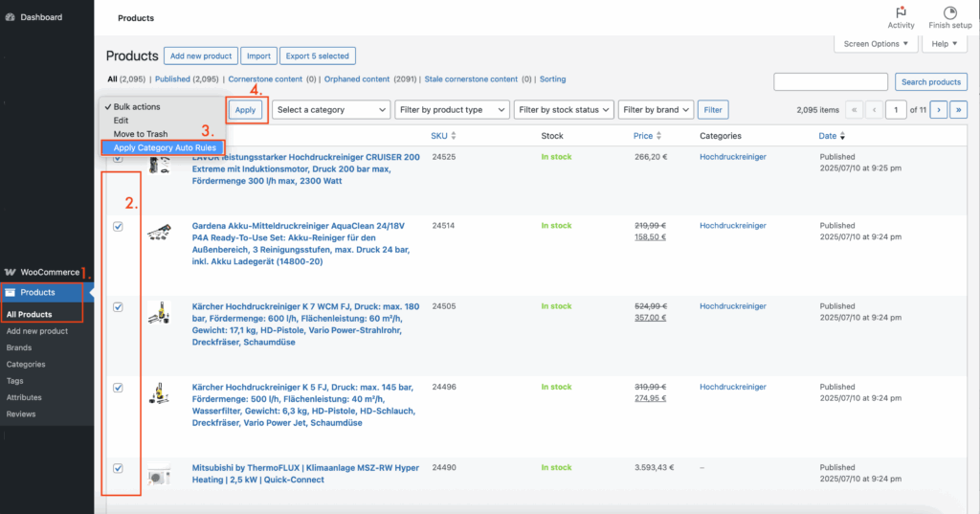Open the Sorting view link

552,79
